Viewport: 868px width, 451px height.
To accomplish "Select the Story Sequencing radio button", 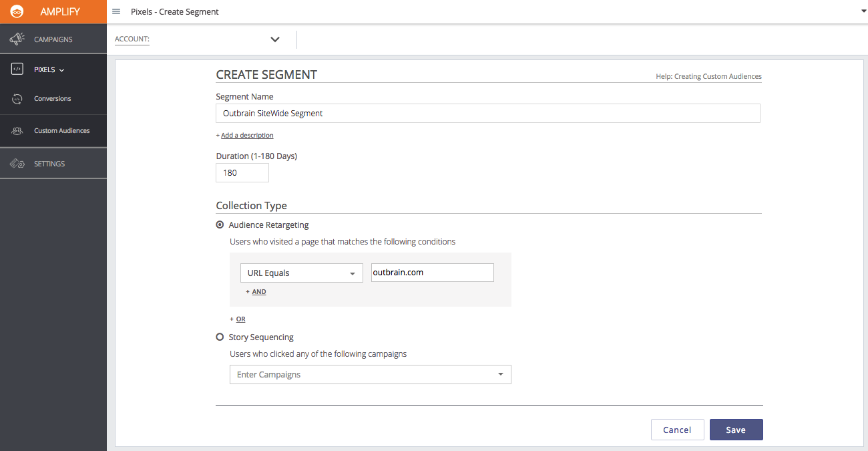I will [220, 337].
